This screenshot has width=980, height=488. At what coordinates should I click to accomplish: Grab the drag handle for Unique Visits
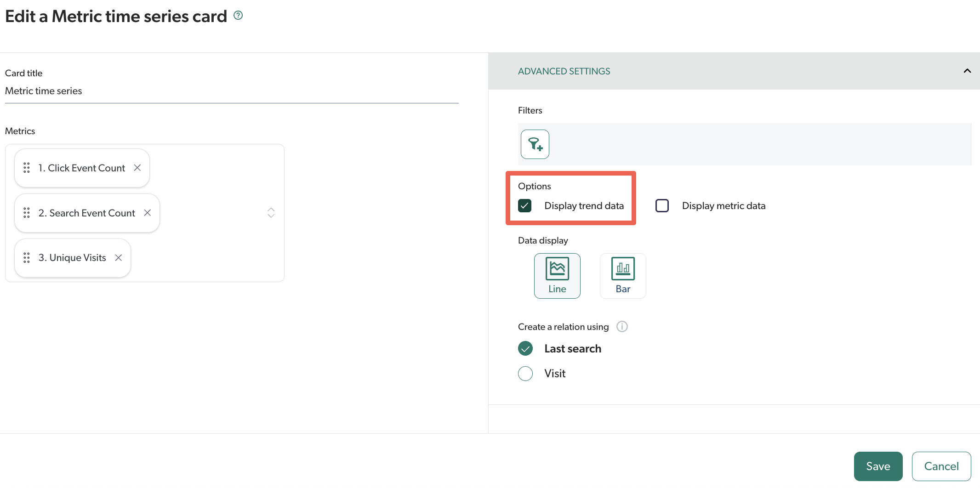26,258
